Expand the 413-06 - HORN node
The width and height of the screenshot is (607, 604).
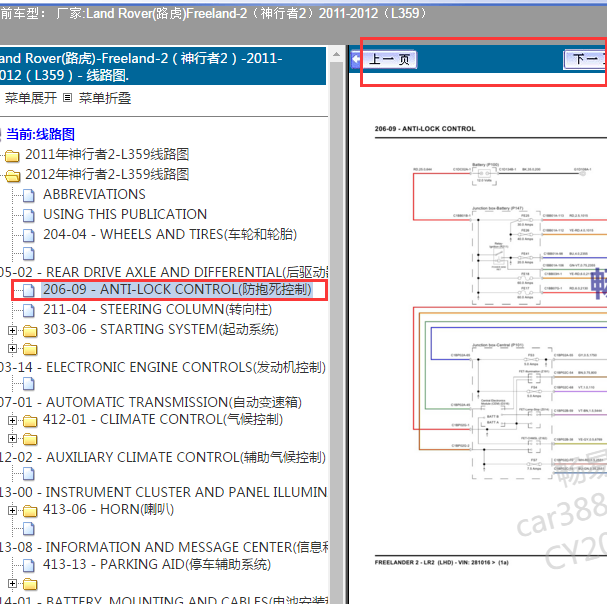tap(12, 510)
